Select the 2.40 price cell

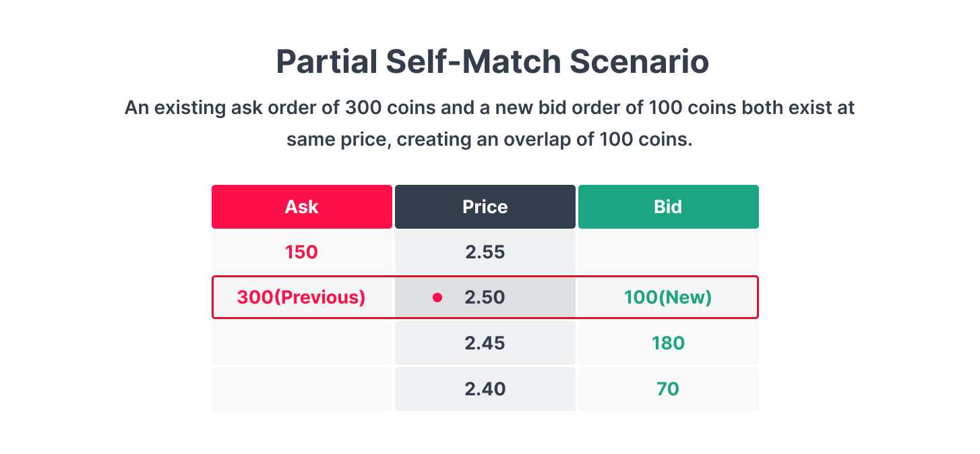[485, 389]
